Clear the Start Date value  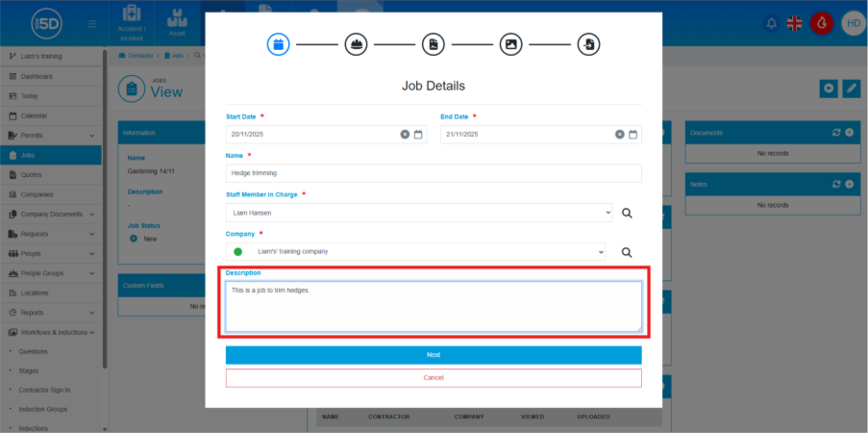click(405, 135)
